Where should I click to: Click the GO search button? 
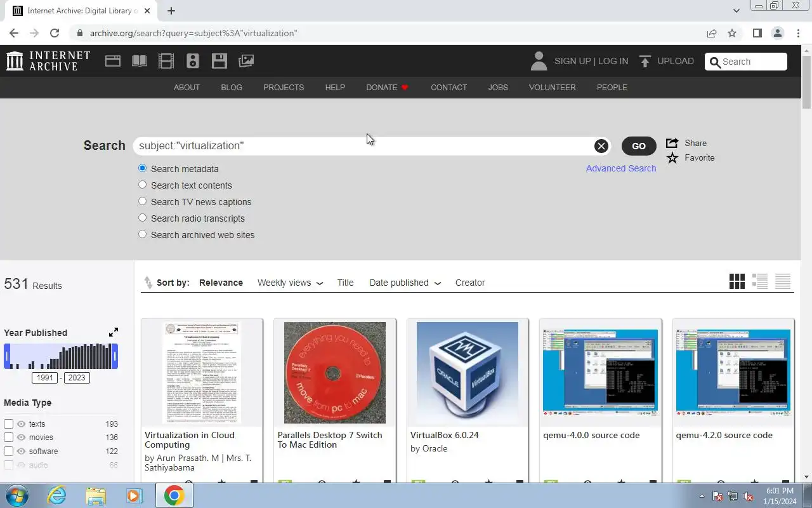click(639, 146)
